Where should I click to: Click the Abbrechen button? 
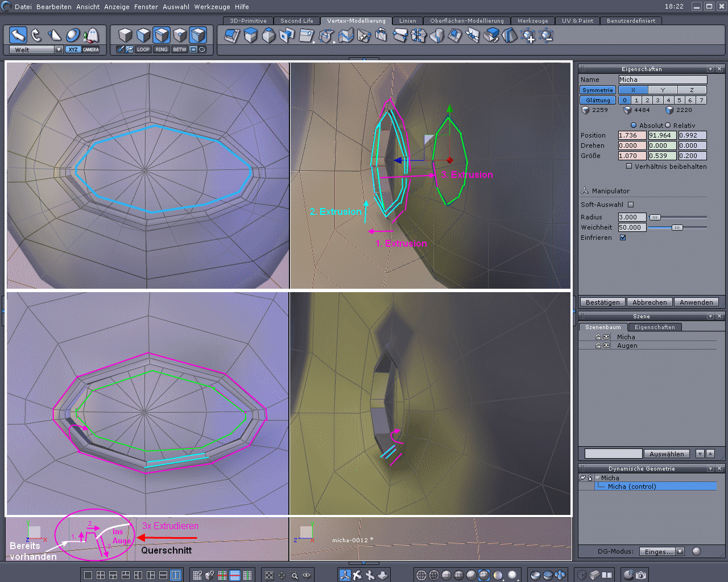(x=650, y=302)
